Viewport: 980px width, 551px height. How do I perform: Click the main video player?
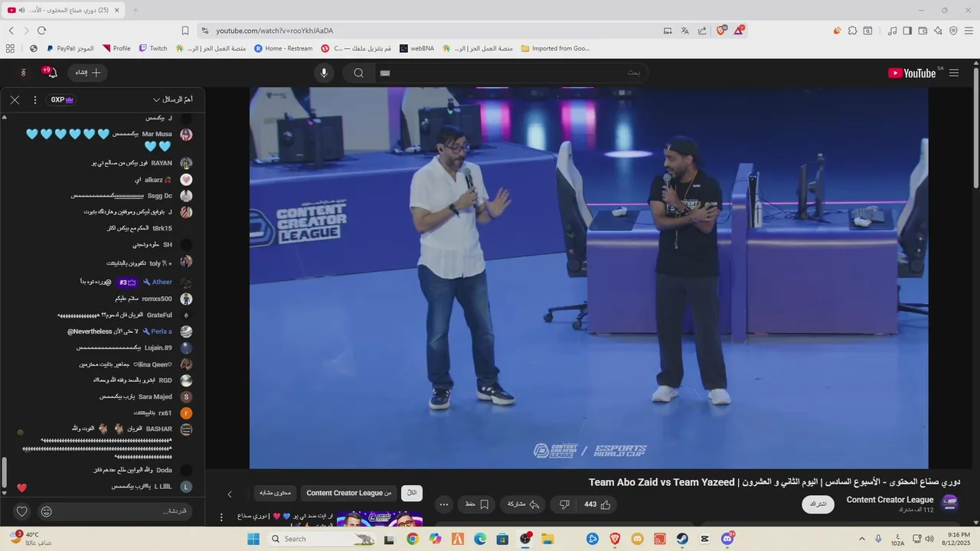589,278
